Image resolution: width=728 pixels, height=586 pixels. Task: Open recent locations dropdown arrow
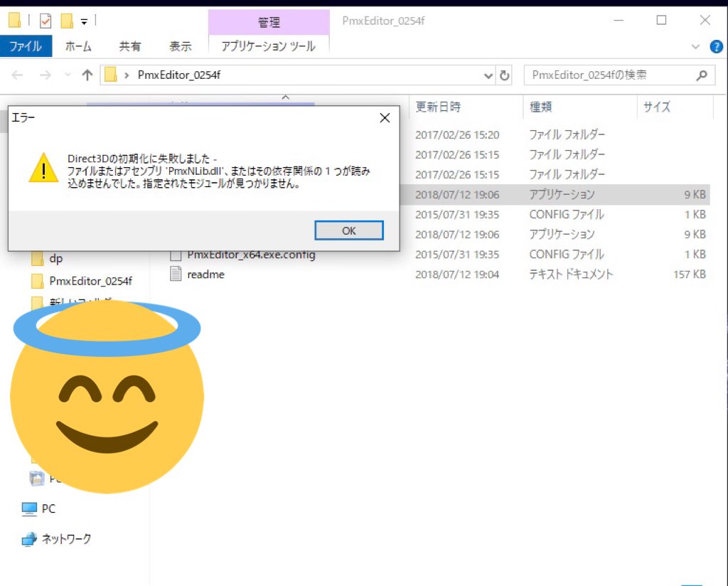[x=68, y=75]
